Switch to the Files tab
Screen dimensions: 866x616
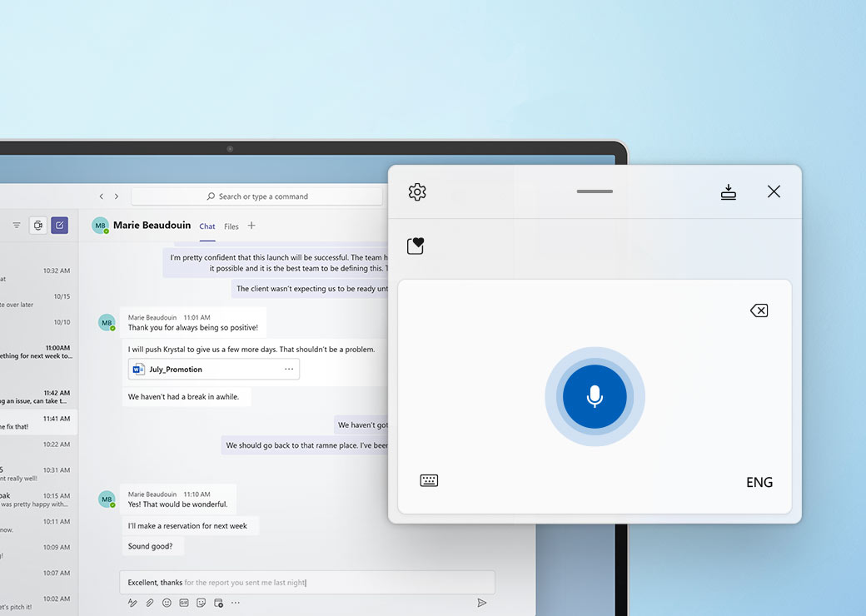pos(231,226)
